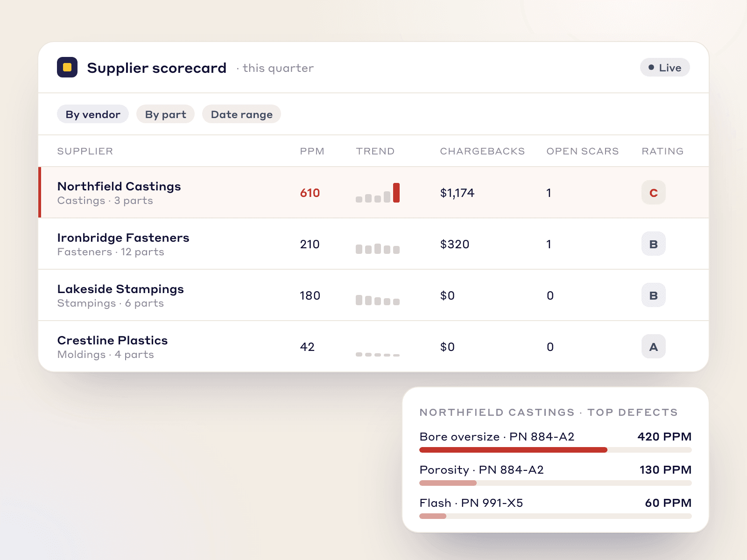The image size is (747, 560).
Task: Sort by the CHARGEBACKS column header
Action: point(482,151)
